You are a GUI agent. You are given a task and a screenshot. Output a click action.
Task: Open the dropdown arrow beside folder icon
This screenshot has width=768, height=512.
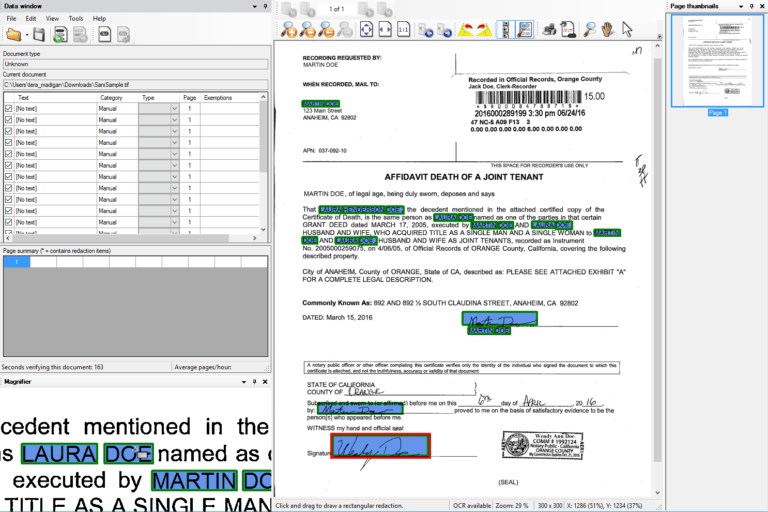click(27, 37)
